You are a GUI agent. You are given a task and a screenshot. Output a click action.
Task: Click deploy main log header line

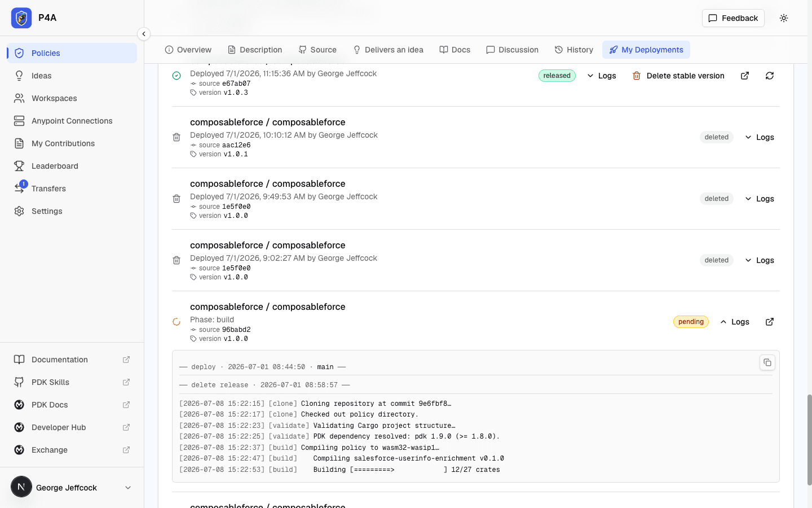[x=262, y=367]
